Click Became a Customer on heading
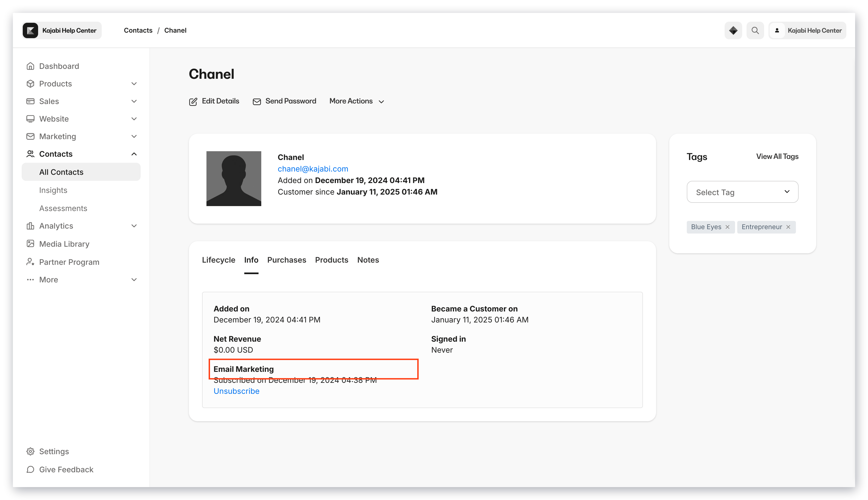The width and height of the screenshot is (868, 500). pyautogui.click(x=474, y=308)
